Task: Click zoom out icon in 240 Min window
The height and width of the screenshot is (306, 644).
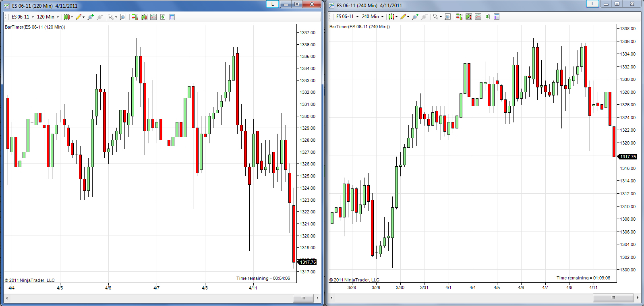Action: [425, 17]
